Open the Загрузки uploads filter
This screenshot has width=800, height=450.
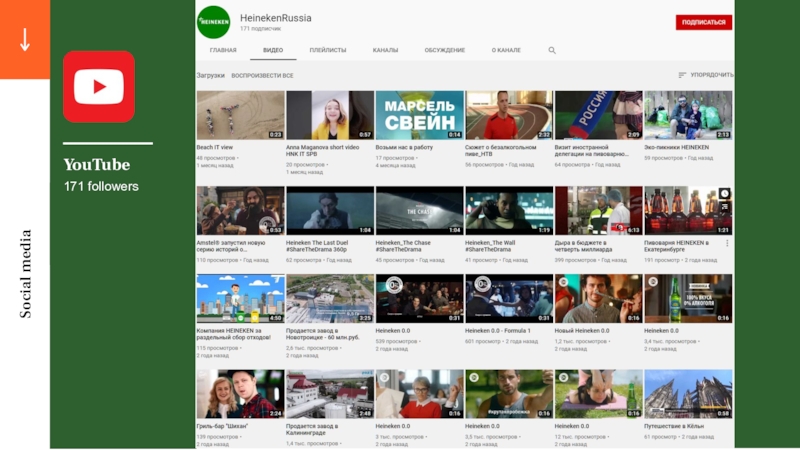pos(210,75)
